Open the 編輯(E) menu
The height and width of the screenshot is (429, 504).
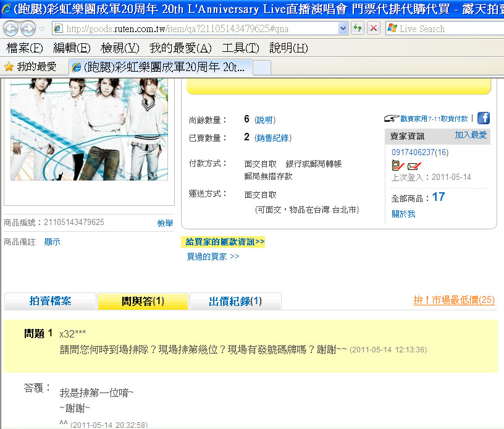(72, 48)
